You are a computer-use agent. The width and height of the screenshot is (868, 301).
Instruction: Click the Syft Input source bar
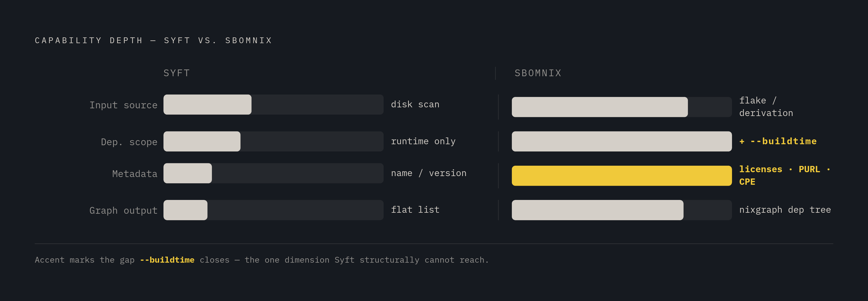point(273,104)
